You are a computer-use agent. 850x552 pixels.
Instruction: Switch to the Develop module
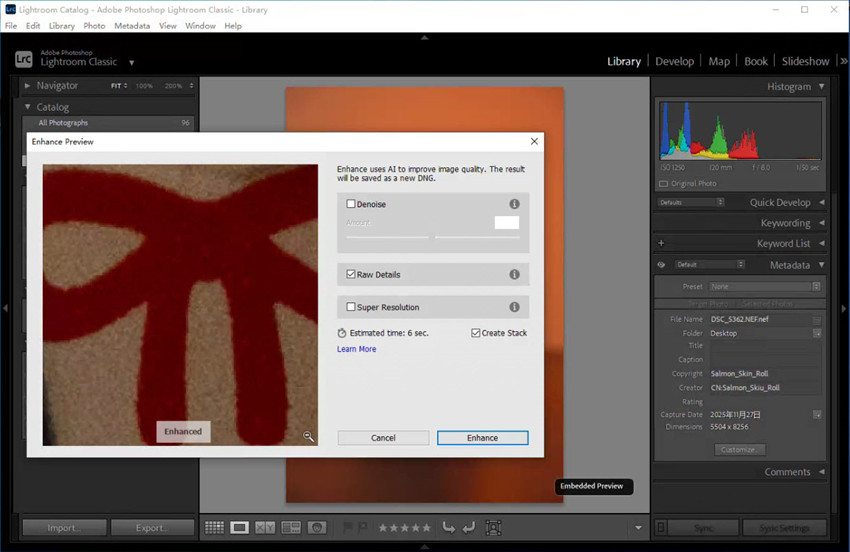pyautogui.click(x=674, y=61)
